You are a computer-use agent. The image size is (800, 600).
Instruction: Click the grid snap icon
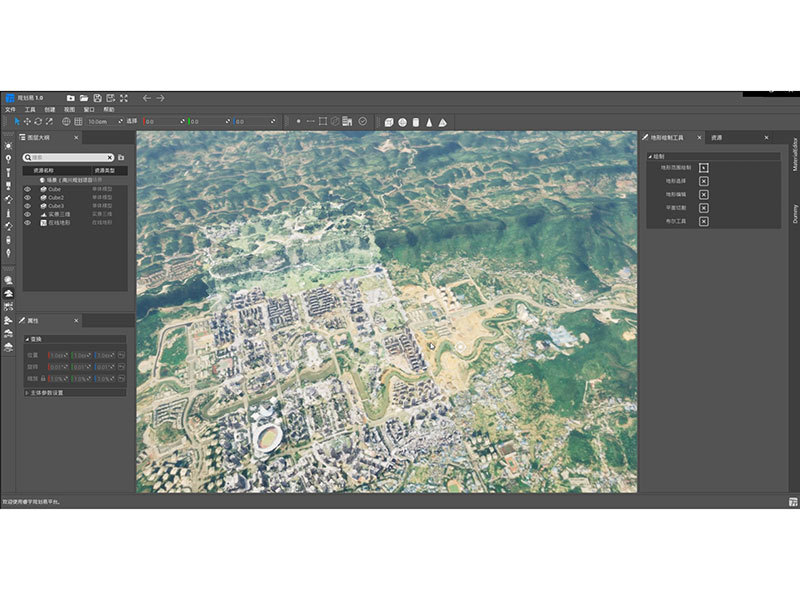click(78, 121)
